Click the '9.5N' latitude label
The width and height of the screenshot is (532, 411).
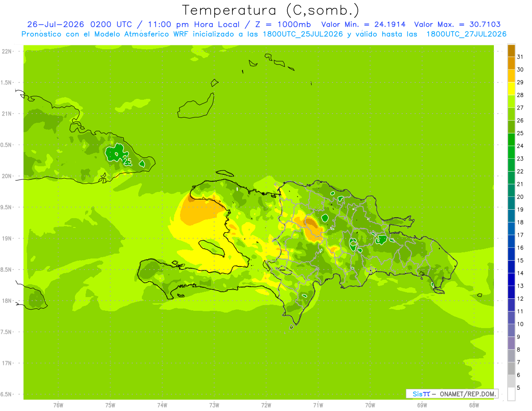coord(7,207)
